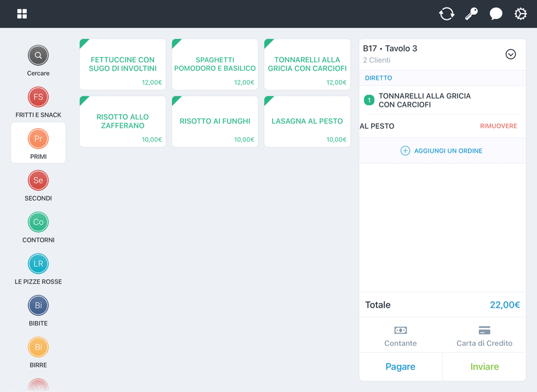
Task: Click RIMUOVERE to remove Al Pesto item
Action: (498, 126)
